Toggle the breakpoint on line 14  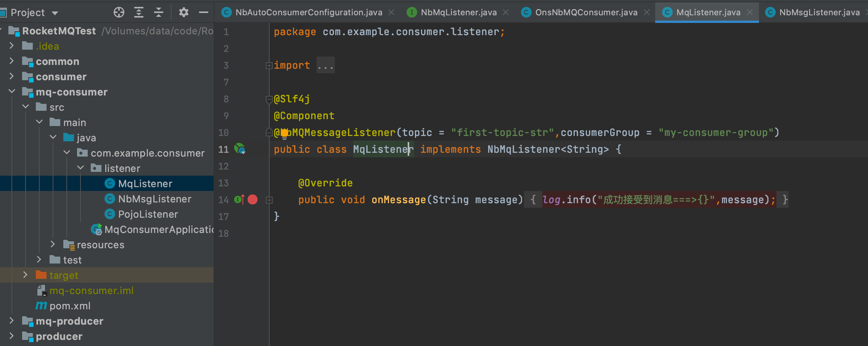coord(252,199)
